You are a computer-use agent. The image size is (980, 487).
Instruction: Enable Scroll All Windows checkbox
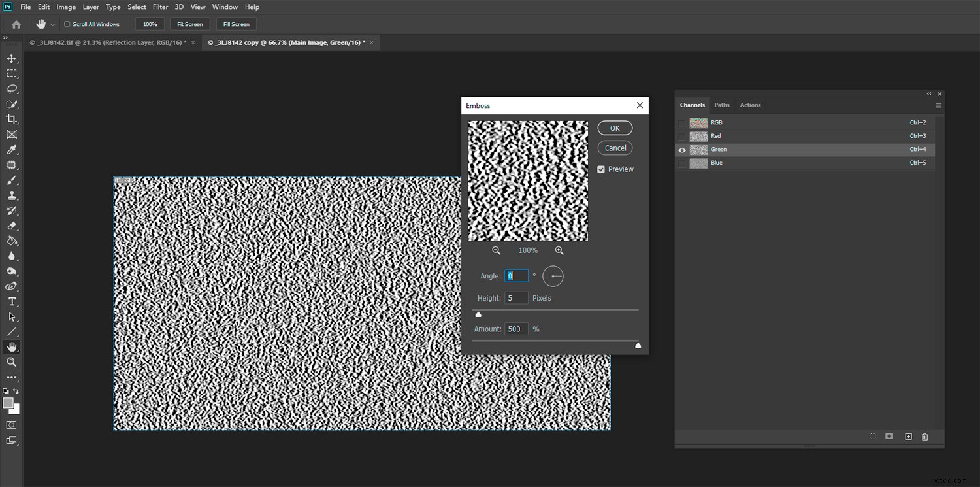[x=67, y=24]
